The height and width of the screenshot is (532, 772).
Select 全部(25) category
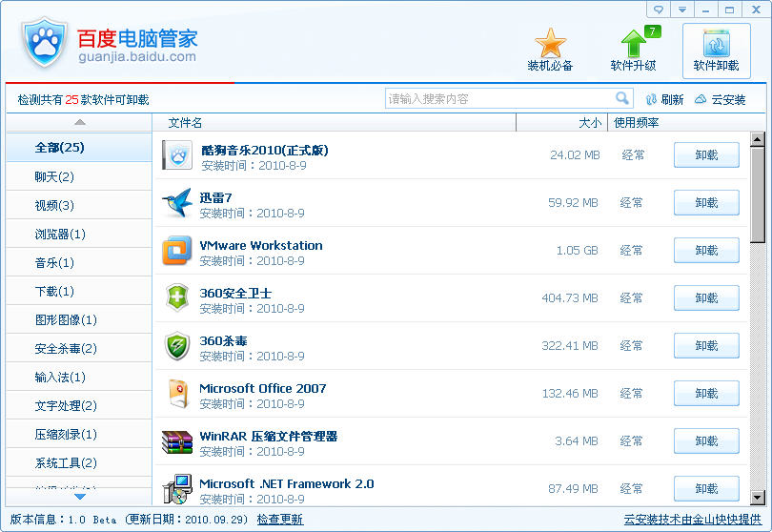(x=79, y=147)
